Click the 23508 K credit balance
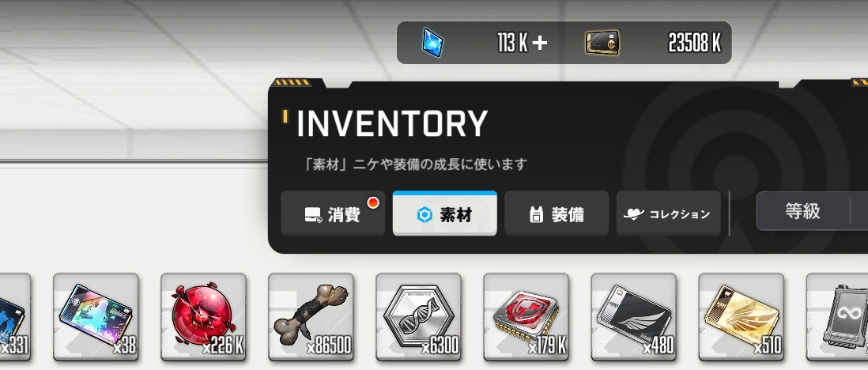Viewport: 868px width, 370px height. pos(694,43)
